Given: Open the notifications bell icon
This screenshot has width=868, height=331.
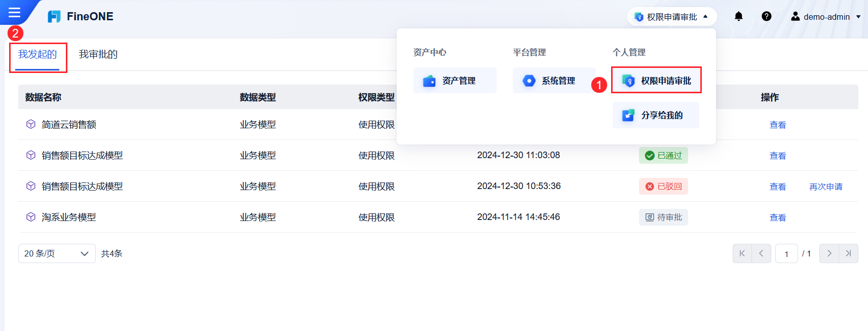Looking at the screenshot, I should pyautogui.click(x=739, y=16).
